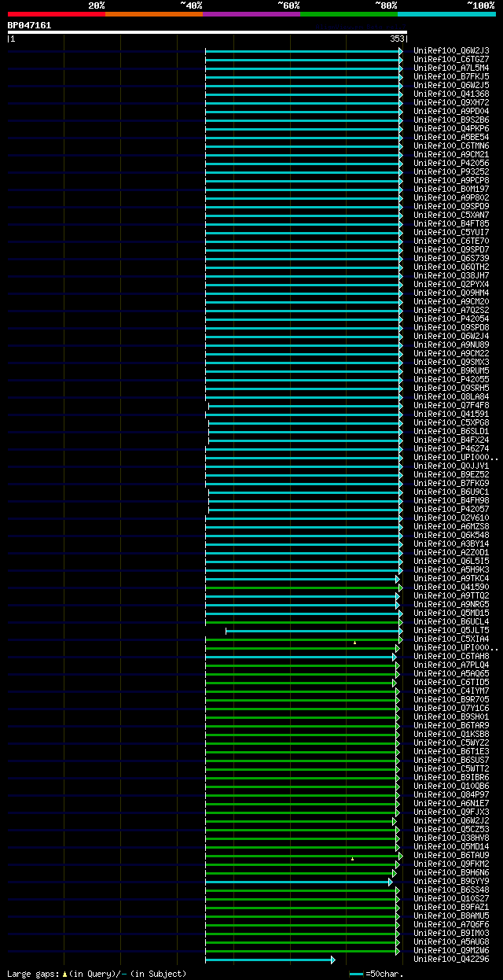503x980 pixels.
Task: Open hit UniRef100_Q6W2J3
Action: pyautogui.click(x=451, y=50)
